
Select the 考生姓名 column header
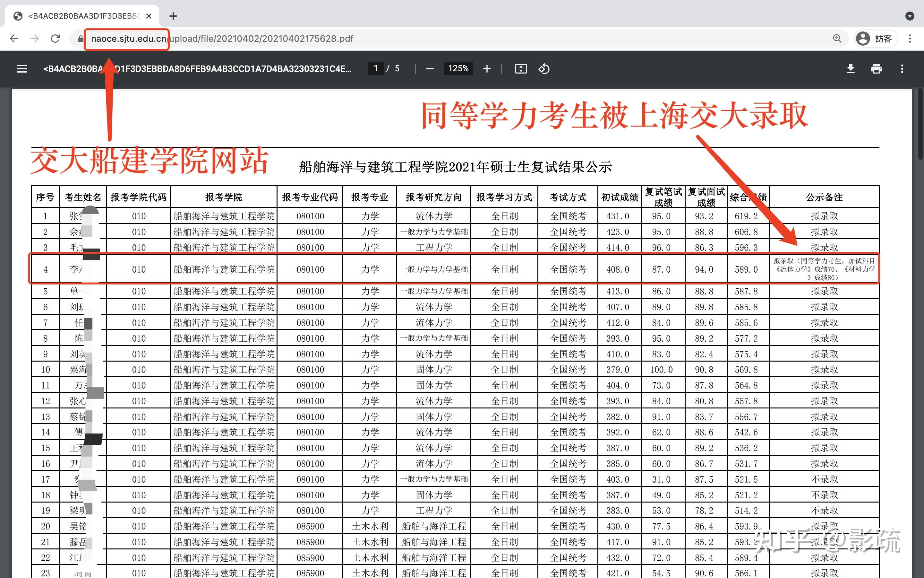click(x=83, y=197)
